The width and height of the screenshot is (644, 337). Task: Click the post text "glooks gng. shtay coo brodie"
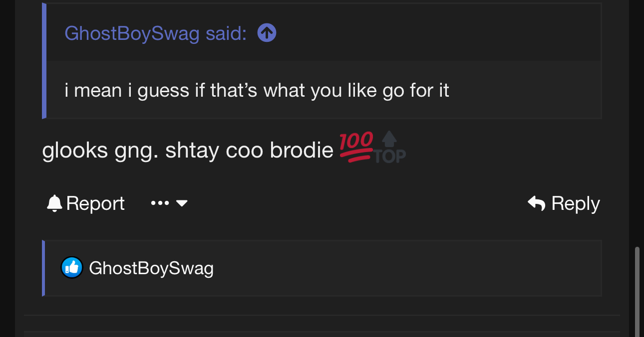(x=188, y=151)
